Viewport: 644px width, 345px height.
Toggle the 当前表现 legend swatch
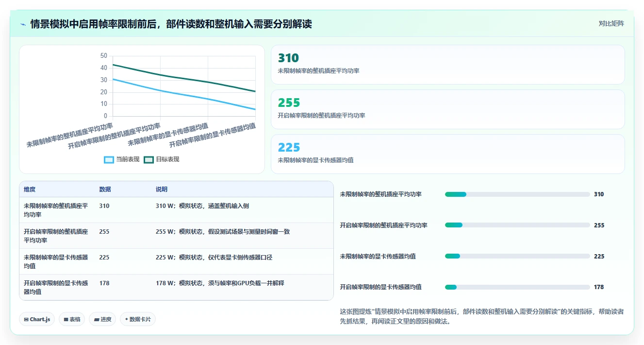click(109, 159)
